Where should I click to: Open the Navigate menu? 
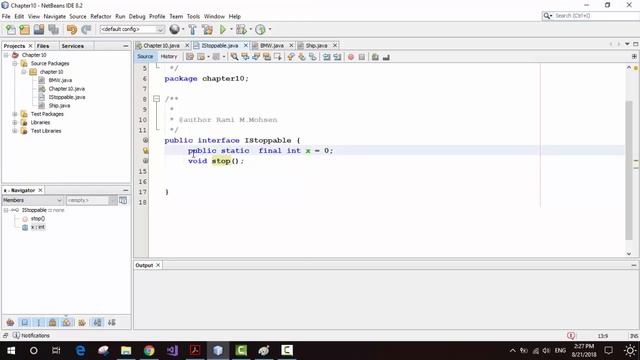(x=55, y=16)
